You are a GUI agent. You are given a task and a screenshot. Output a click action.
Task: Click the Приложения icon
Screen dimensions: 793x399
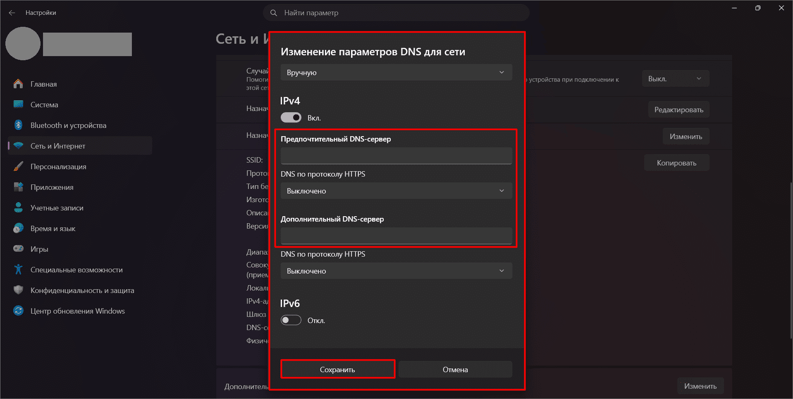click(x=18, y=187)
